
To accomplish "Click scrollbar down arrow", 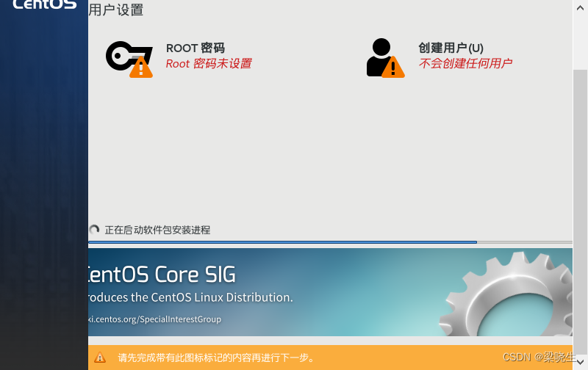I will [x=580, y=362].
